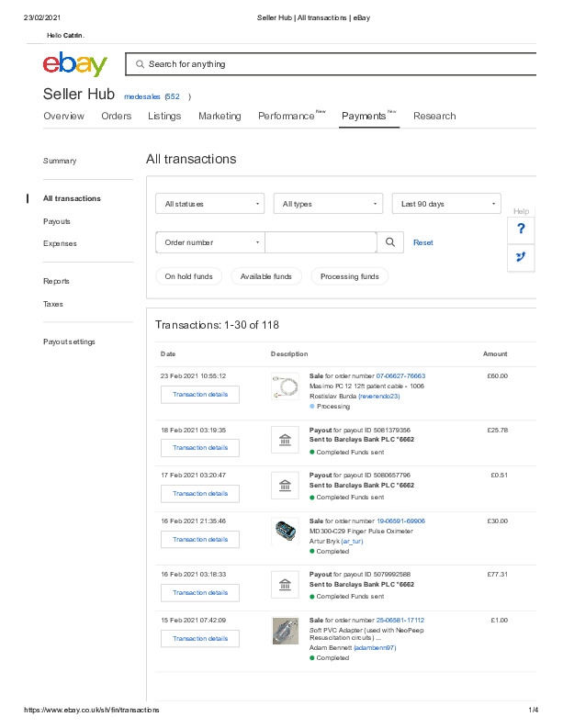The image size is (563, 728).
Task: Open MD300-C29 Finger Pulse Oximeter thumbnail
Action: click(285, 532)
